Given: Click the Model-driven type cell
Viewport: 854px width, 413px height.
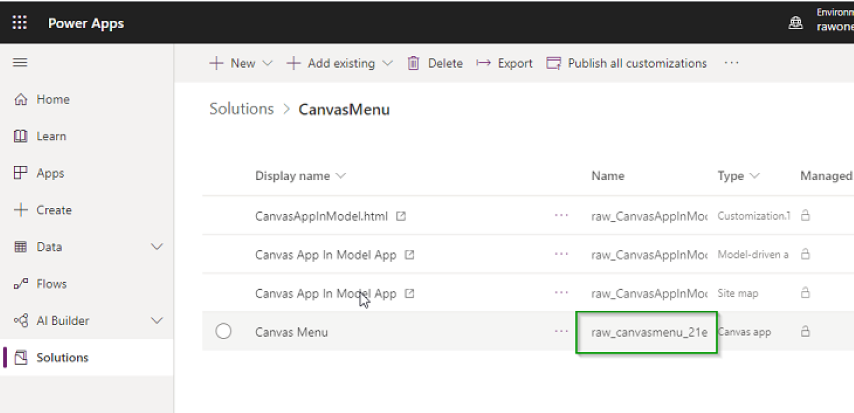Looking at the screenshot, I should pyautogui.click(x=753, y=254).
